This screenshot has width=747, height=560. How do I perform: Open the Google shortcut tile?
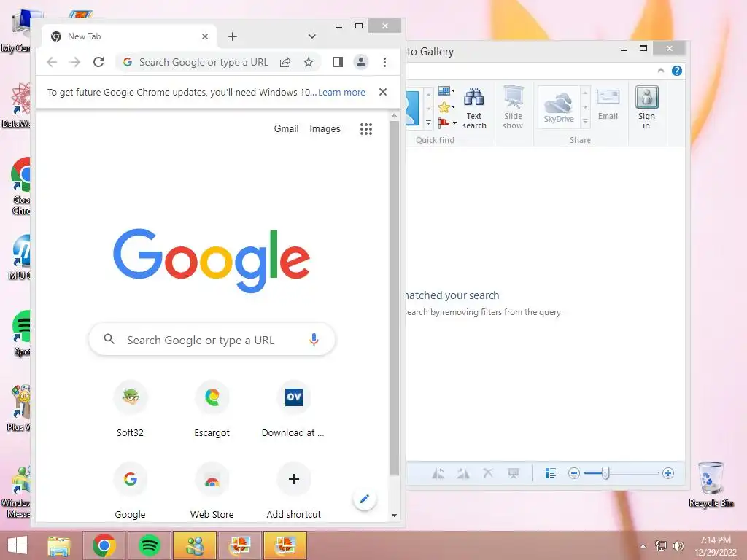click(131, 491)
